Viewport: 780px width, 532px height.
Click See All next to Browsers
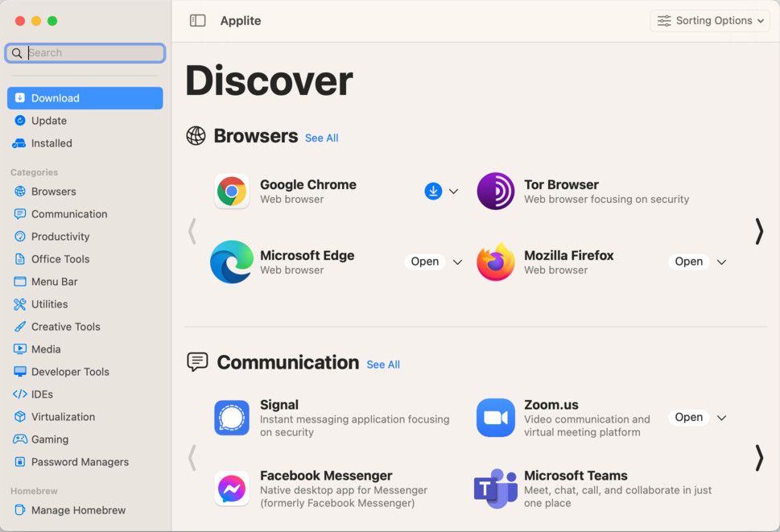tap(321, 138)
